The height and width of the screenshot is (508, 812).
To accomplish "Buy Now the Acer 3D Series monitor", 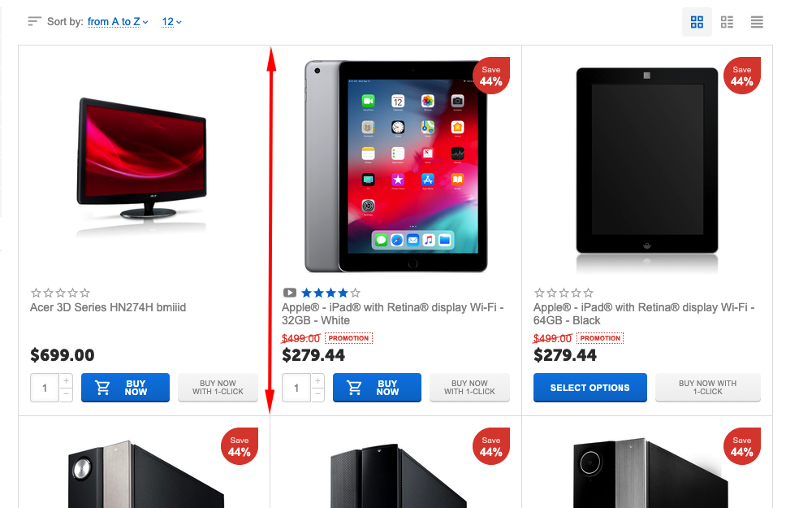I will [x=125, y=388].
